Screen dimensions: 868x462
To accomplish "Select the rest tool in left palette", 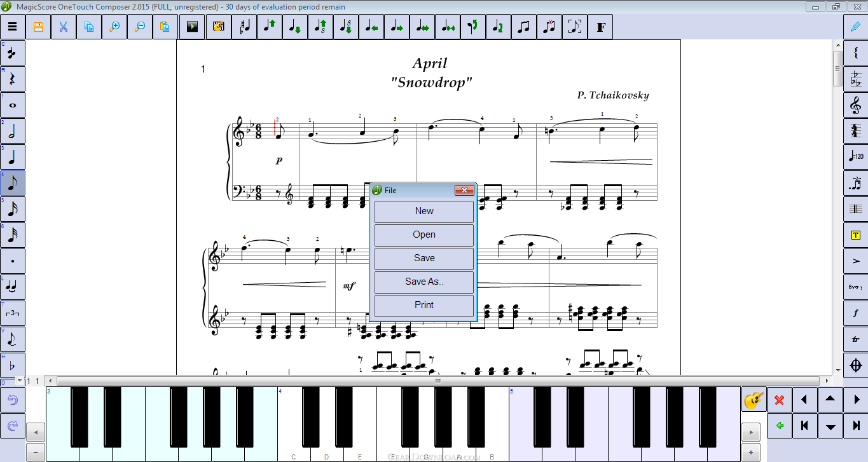I will 13,79.
